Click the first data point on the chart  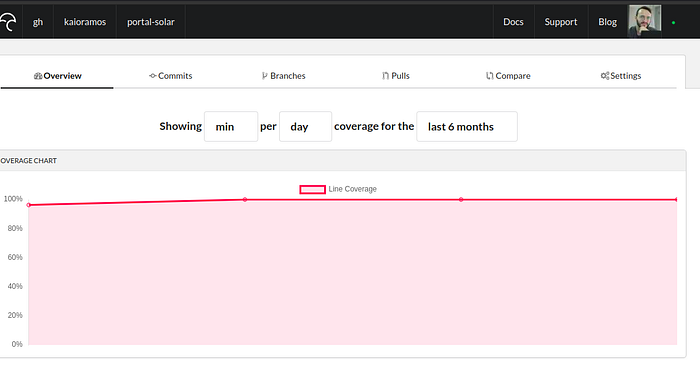click(29, 205)
